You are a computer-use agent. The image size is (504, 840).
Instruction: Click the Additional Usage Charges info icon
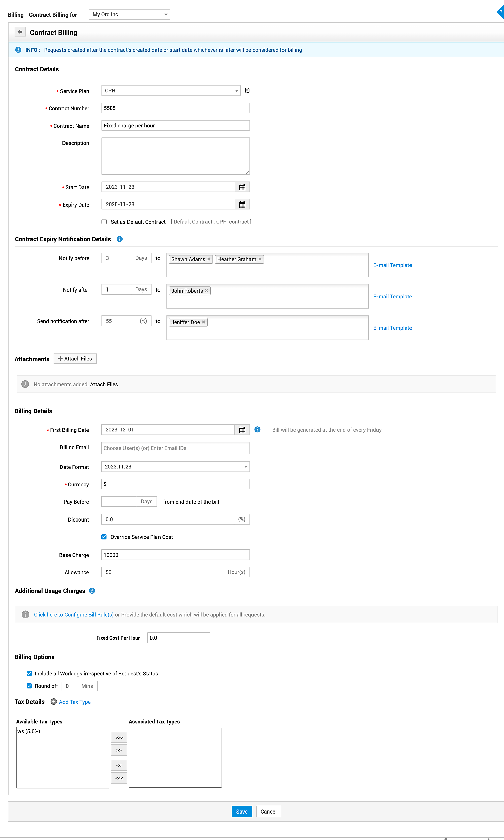pyautogui.click(x=92, y=591)
